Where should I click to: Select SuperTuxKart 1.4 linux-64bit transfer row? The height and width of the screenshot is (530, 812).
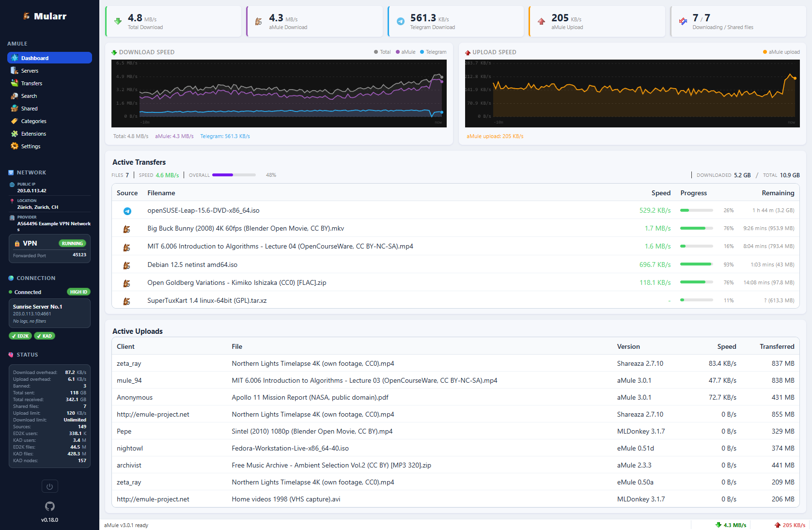click(x=455, y=300)
